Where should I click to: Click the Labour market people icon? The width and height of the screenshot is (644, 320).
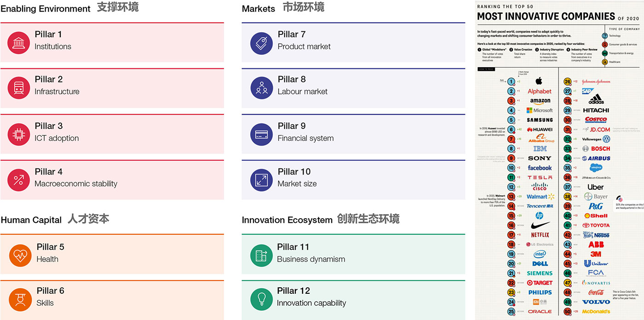click(x=262, y=88)
